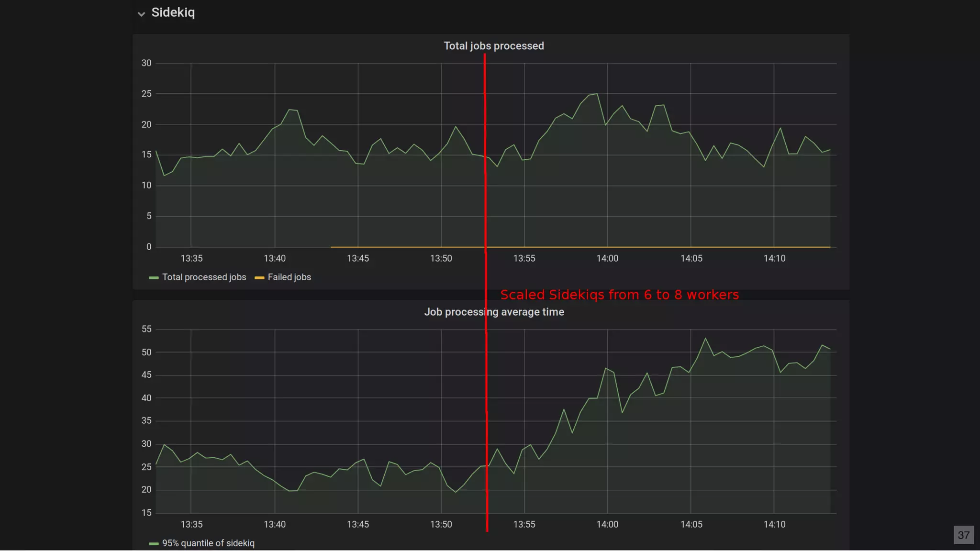
Task: Click the 14:10 label on bottom chart axis
Action: [774, 524]
